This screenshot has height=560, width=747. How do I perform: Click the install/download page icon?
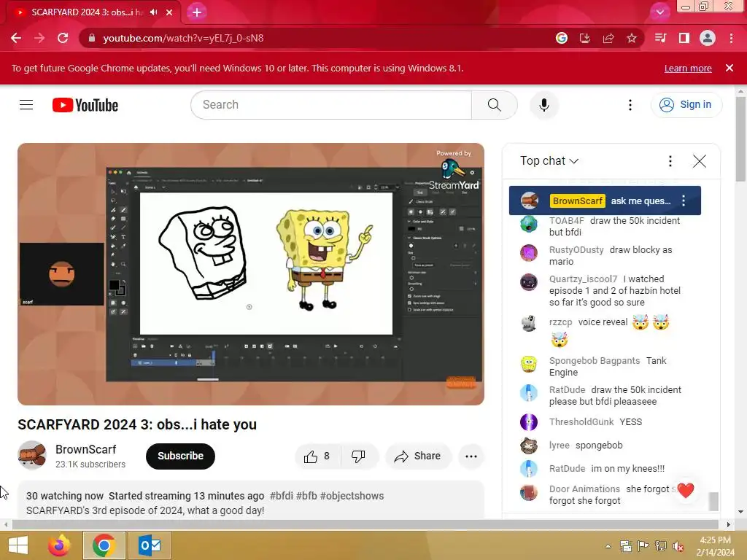[x=584, y=38]
